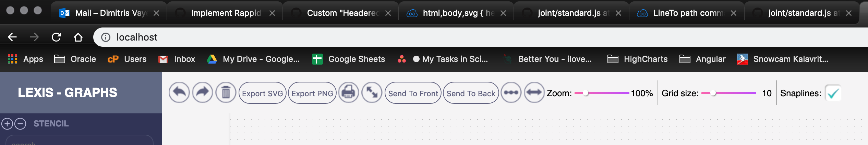Click the horizontal double-arrow icon
The width and height of the screenshot is (868, 145).
pos(534,93)
